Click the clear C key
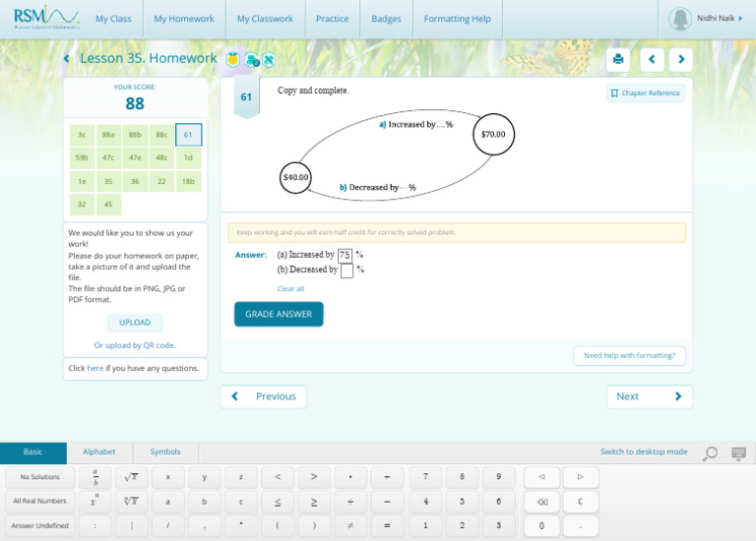Image resolution: width=756 pixels, height=541 pixels. pyautogui.click(x=581, y=502)
